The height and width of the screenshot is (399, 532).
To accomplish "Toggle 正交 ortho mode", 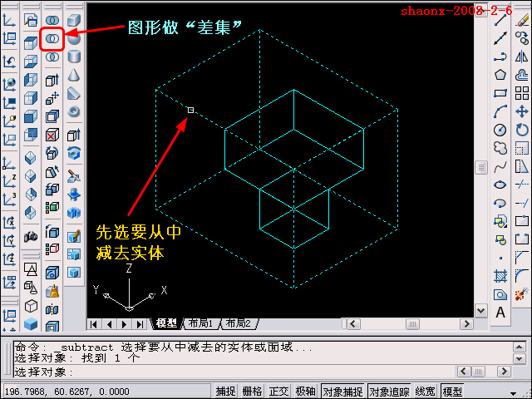I will [278, 392].
